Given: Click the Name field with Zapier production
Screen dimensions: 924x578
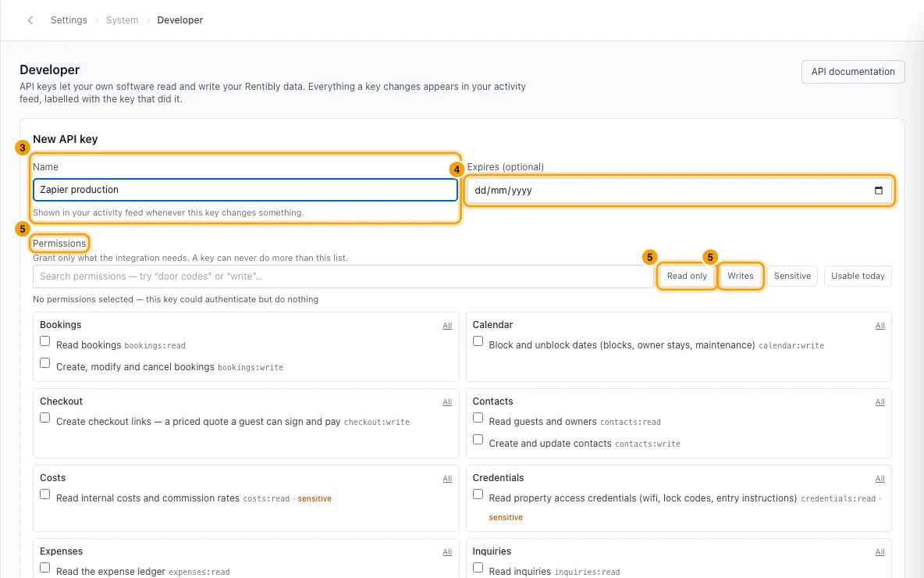Looking at the screenshot, I should [x=245, y=190].
